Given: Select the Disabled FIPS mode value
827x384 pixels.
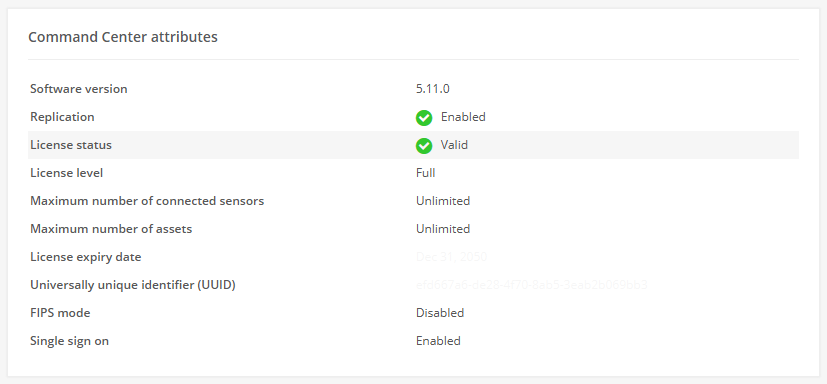Looking at the screenshot, I should pyautogui.click(x=440, y=313).
